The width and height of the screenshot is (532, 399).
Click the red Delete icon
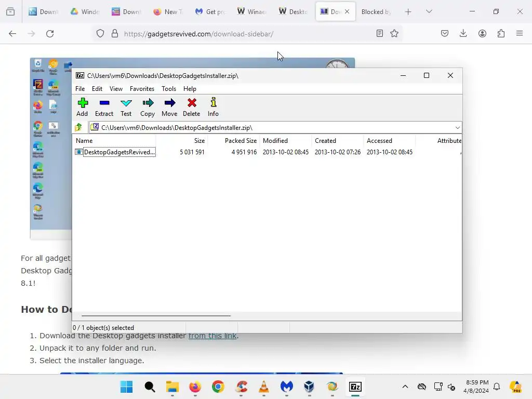coord(192,107)
